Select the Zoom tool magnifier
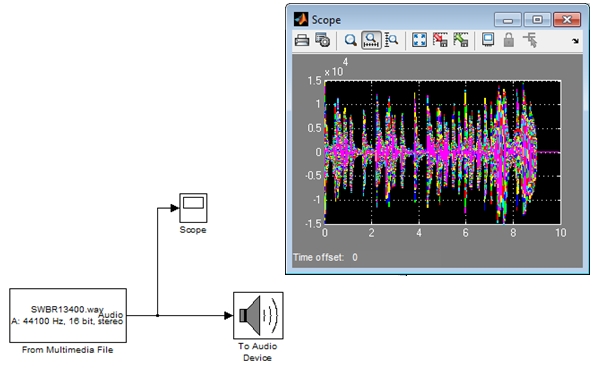Viewport: 592px width, 368px height. tap(351, 40)
